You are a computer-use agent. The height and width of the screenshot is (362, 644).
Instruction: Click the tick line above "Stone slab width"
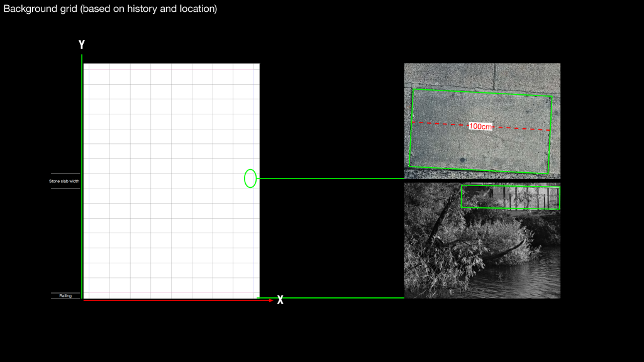pos(65,173)
